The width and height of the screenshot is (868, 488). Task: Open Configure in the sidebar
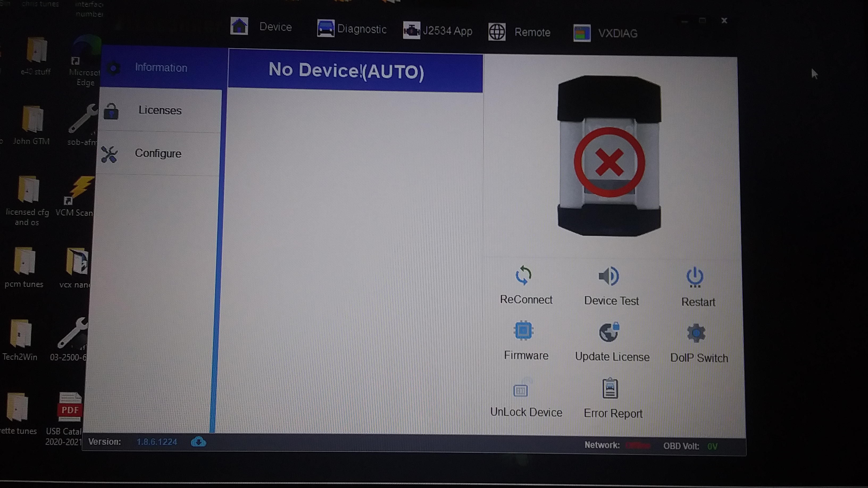[158, 154]
